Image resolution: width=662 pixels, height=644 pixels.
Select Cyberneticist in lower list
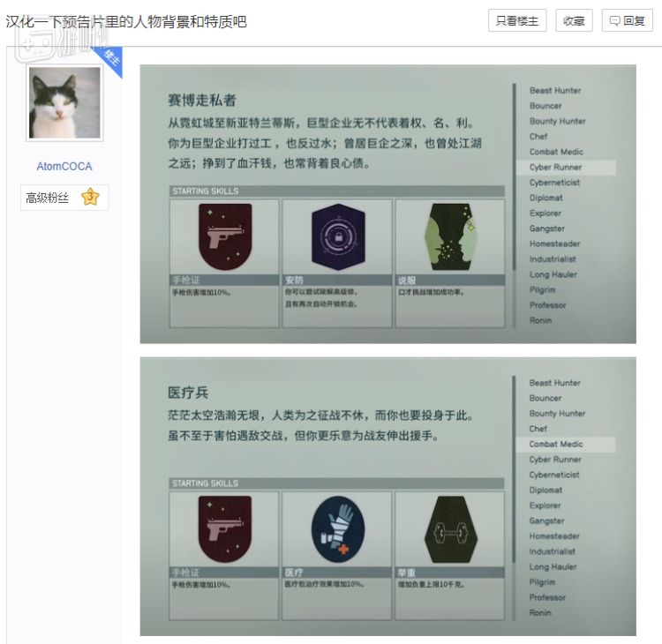(x=554, y=475)
